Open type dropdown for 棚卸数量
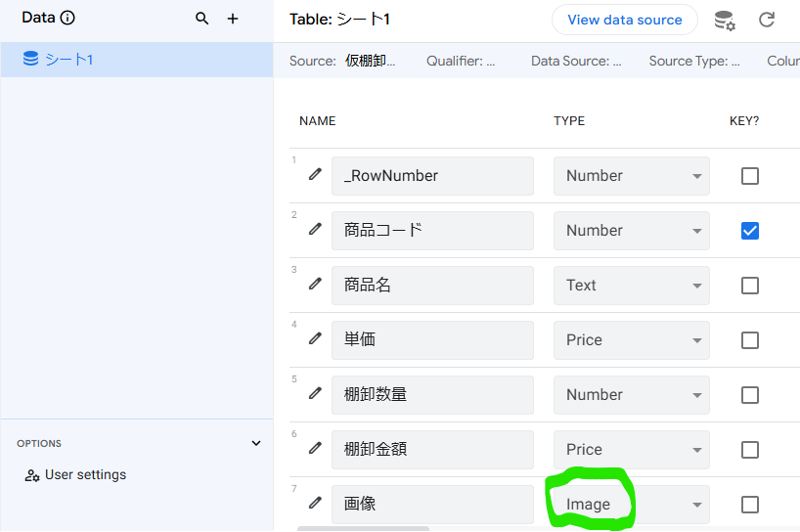The width and height of the screenshot is (800, 532). point(631,395)
